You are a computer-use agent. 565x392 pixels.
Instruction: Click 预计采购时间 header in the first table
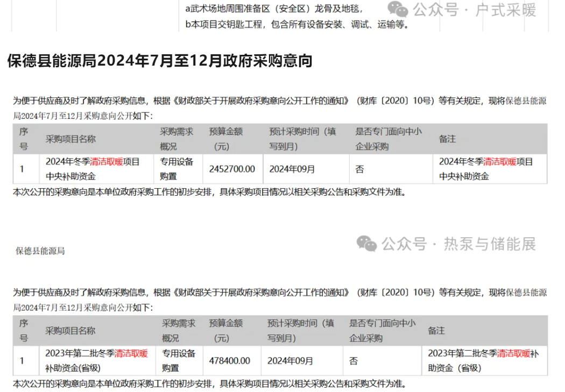click(x=302, y=139)
